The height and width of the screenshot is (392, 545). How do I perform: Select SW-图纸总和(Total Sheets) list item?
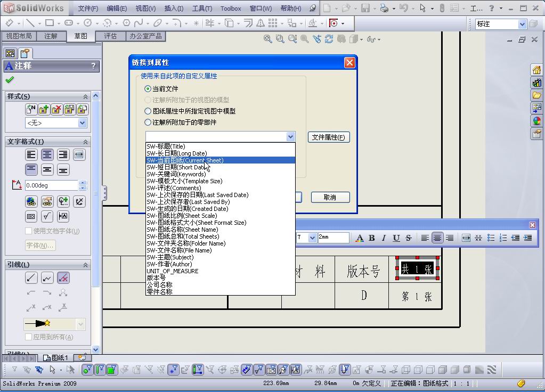tap(221, 236)
